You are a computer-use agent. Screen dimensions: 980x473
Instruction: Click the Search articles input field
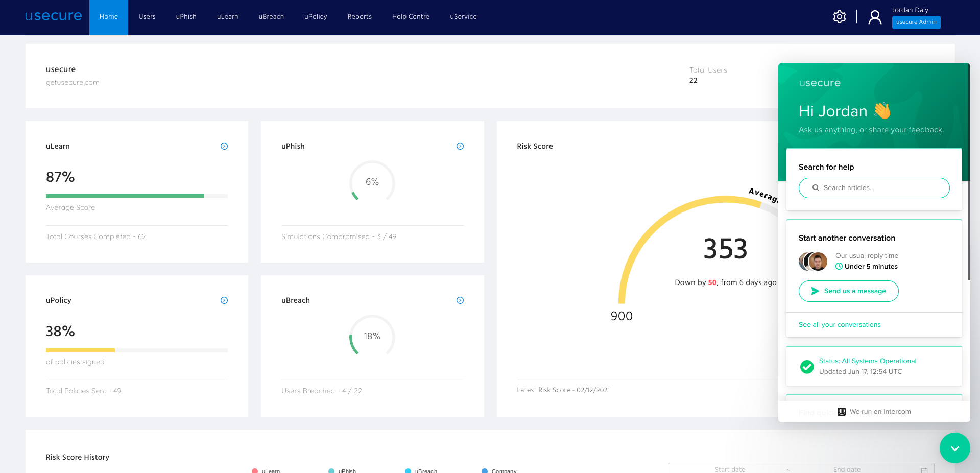tap(874, 188)
